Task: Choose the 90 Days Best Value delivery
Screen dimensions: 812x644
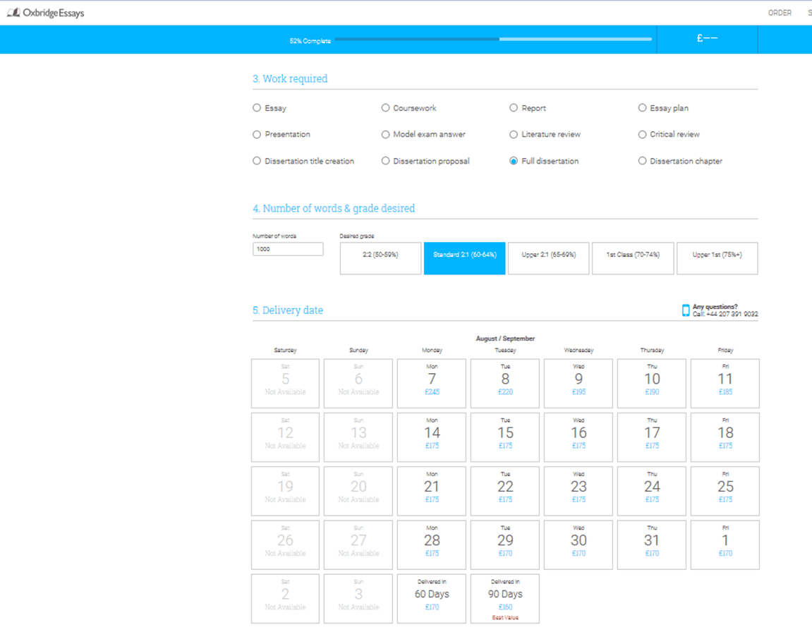Action: click(x=505, y=598)
